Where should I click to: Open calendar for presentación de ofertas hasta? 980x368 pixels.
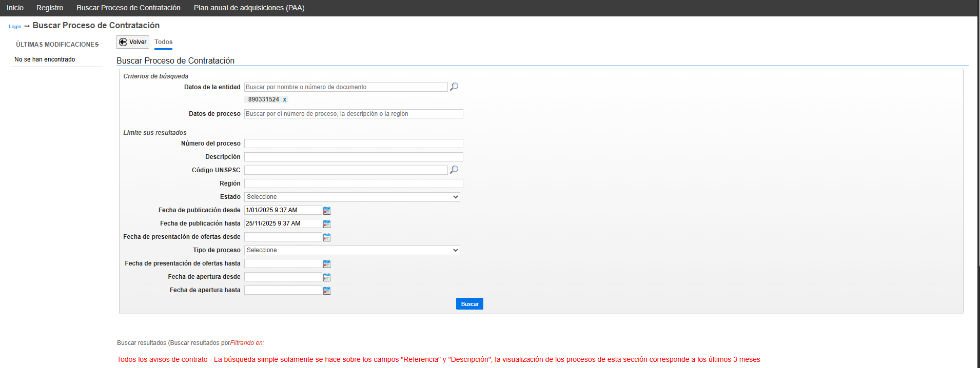(327, 264)
